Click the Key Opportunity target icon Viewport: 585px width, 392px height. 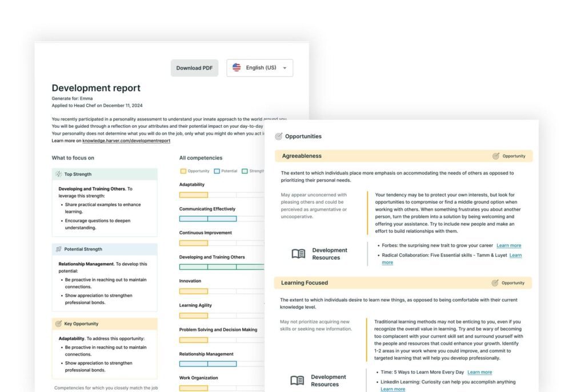[x=58, y=324]
